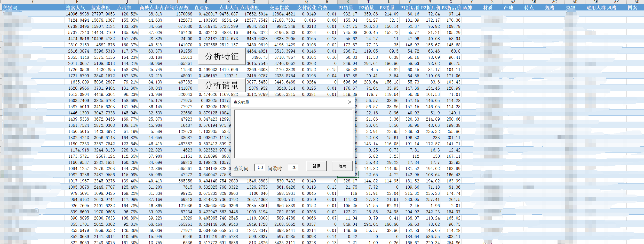Image resolution: width=644 pixels, height=244 pixels.
Task: Select the 支付转化 header cell
Action: [x=306, y=8]
